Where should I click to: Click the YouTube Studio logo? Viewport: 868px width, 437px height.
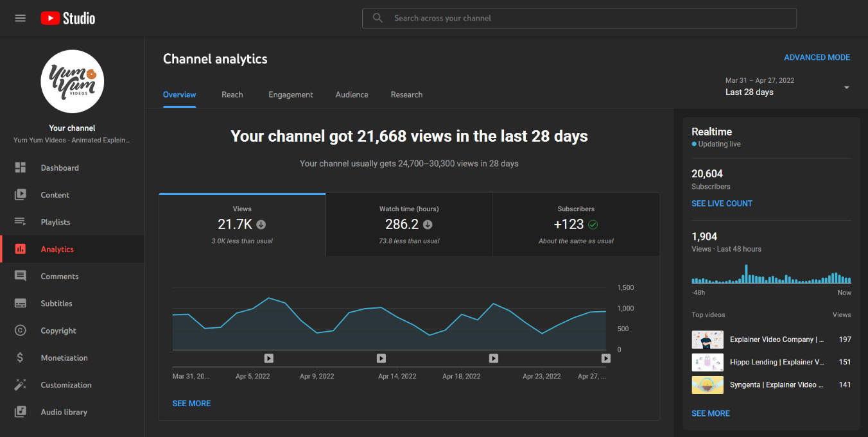tap(67, 18)
